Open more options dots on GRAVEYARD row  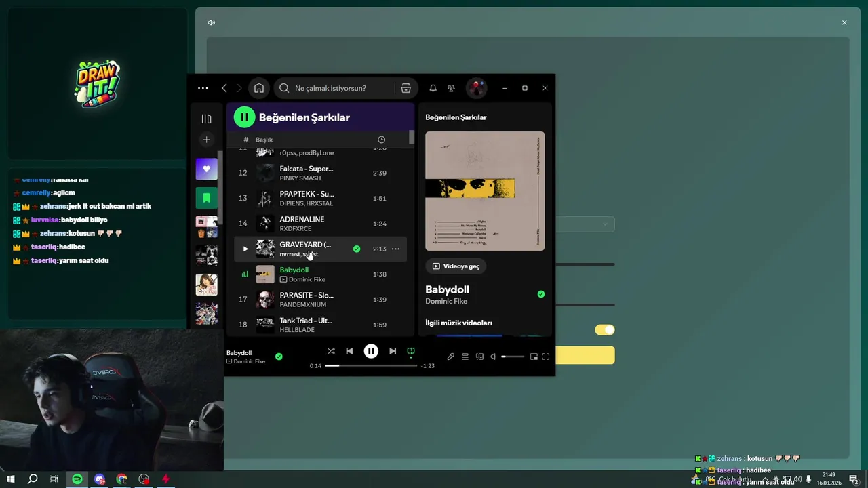click(395, 249)
